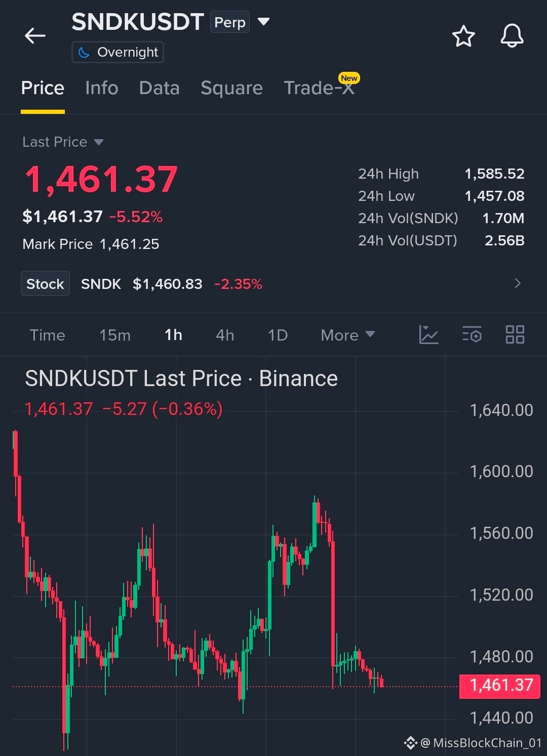Switch to the Price tab
The image size is (547, 756).
[43, 88]
